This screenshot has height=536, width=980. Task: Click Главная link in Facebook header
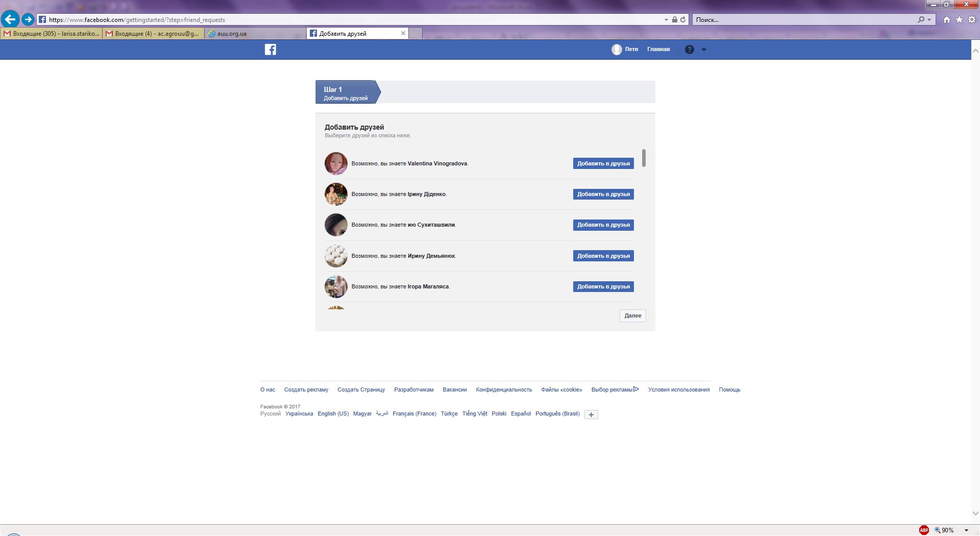tap(658, 50)
